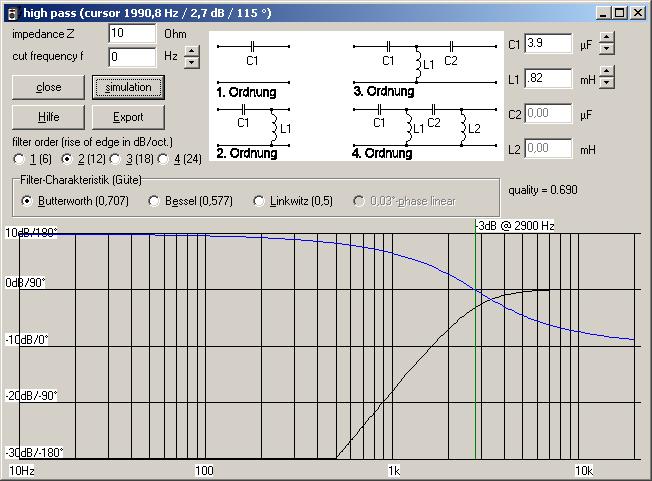Screen dimensions: 652x481
Task: Decrease cut frequency with down arrow
Action: pyautogui.click(x=191, y=63)
